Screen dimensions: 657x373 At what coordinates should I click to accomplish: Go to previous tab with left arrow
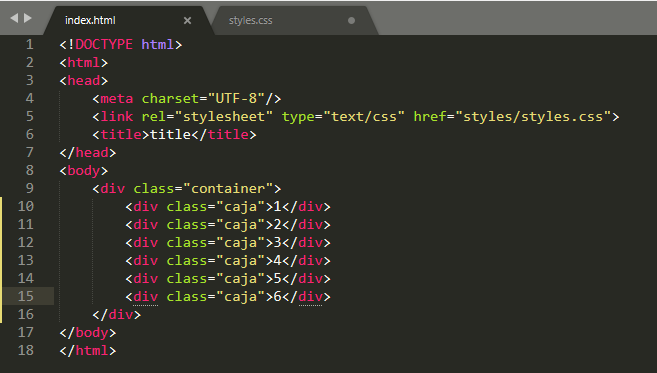pos(14,18)
